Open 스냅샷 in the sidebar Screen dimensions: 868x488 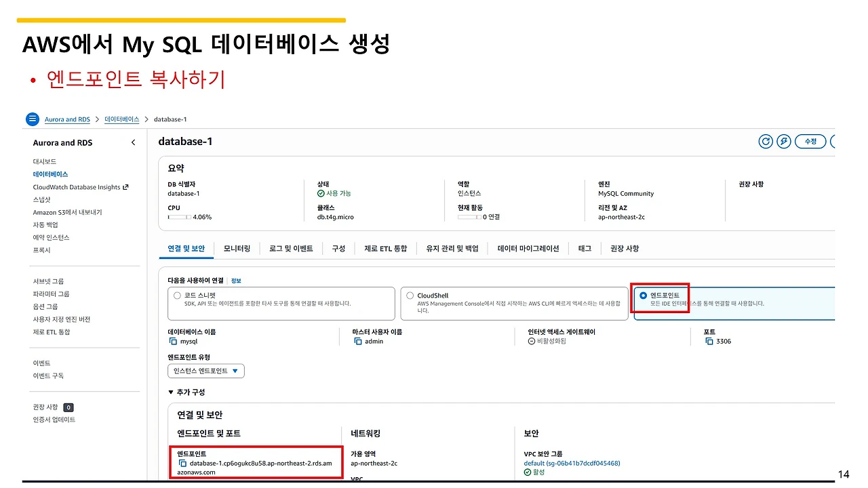[x=42, y=200]
